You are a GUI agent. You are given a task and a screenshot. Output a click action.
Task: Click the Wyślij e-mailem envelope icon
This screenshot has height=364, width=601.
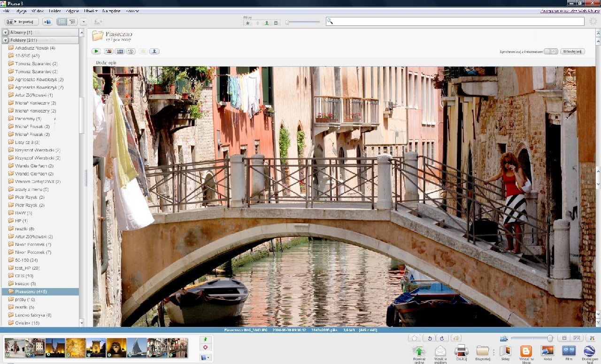point(440,351)
